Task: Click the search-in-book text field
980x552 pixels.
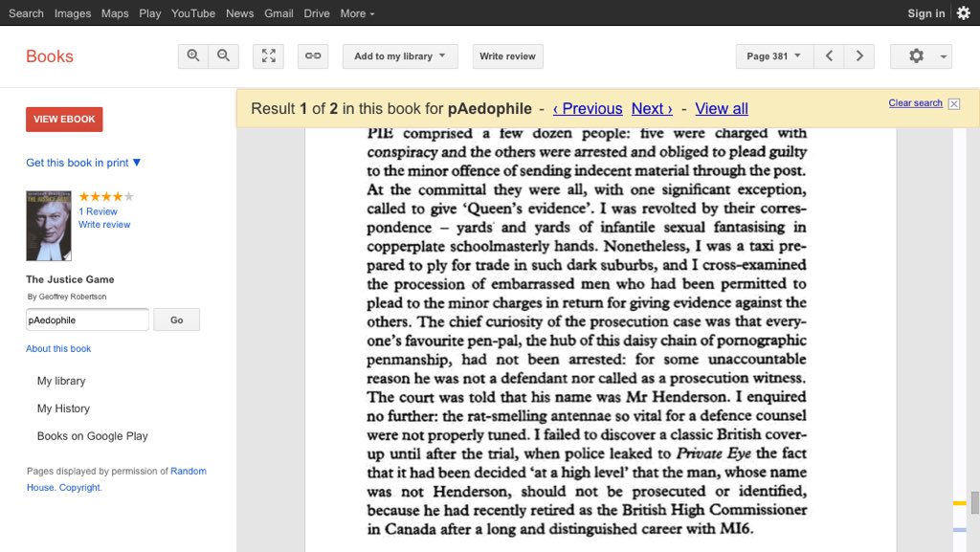Action: coord(87,320)
